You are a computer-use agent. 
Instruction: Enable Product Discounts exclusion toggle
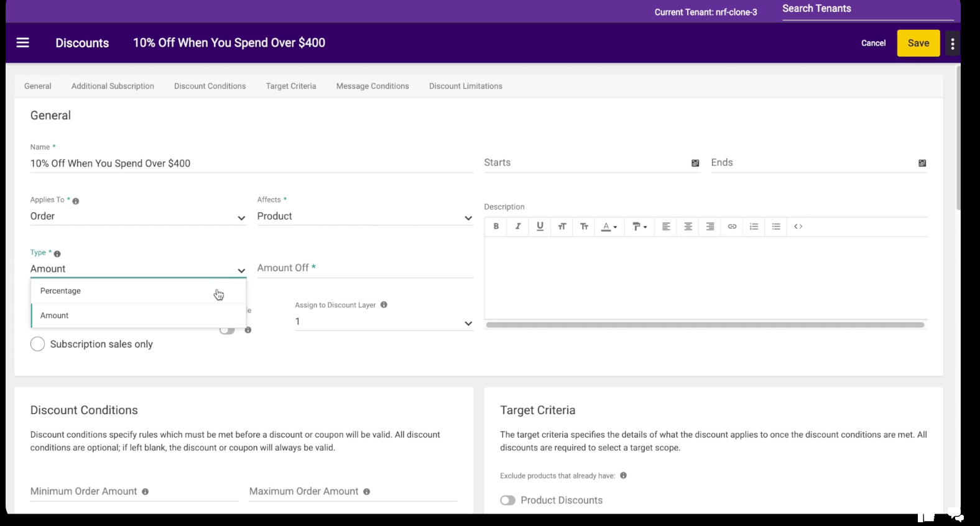[508, 501]
